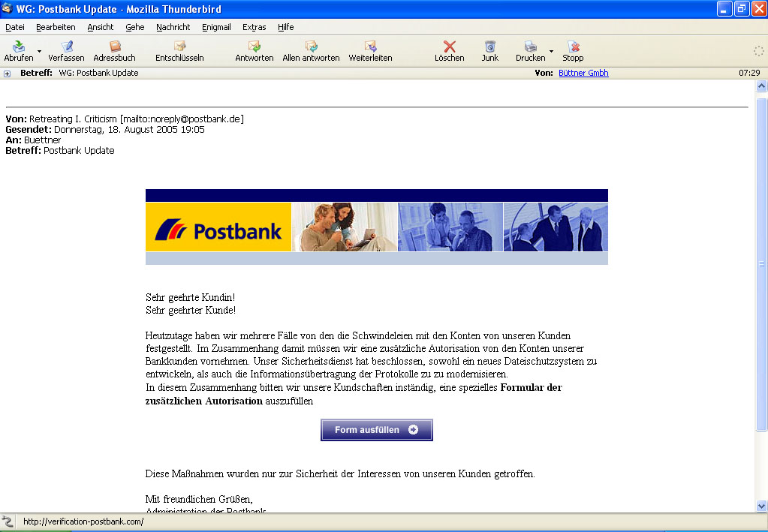Open the Hilfe menu
Viewport: 768px width, 532px height.
tap(285, 28)
